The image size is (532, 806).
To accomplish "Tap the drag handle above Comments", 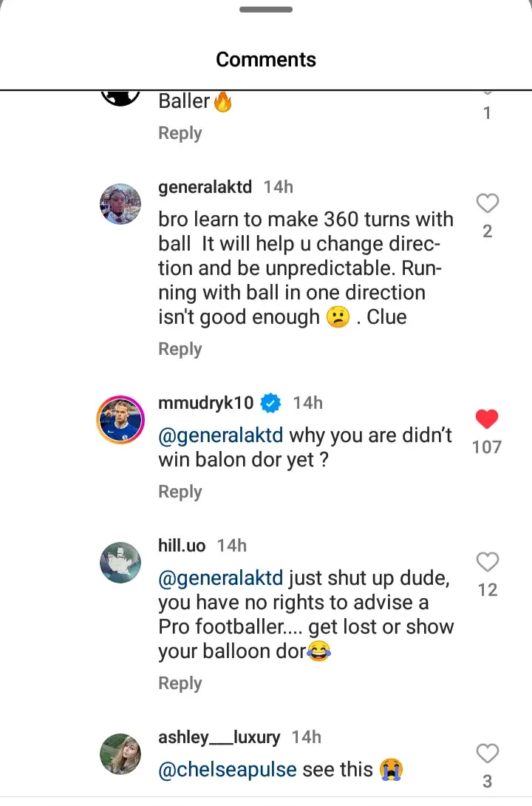I will click(266, 10).
